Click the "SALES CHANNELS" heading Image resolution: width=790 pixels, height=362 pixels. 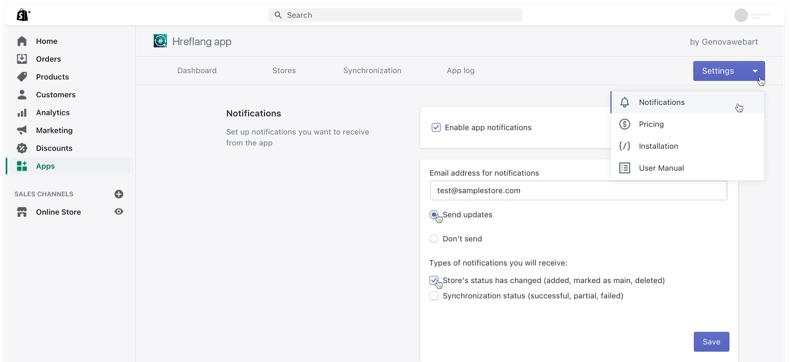click(x=44, y=194)
